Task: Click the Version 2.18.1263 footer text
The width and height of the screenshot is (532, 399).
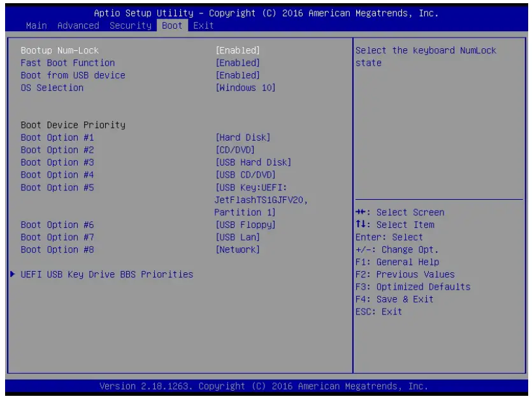Action: click(x=264, y=386)
